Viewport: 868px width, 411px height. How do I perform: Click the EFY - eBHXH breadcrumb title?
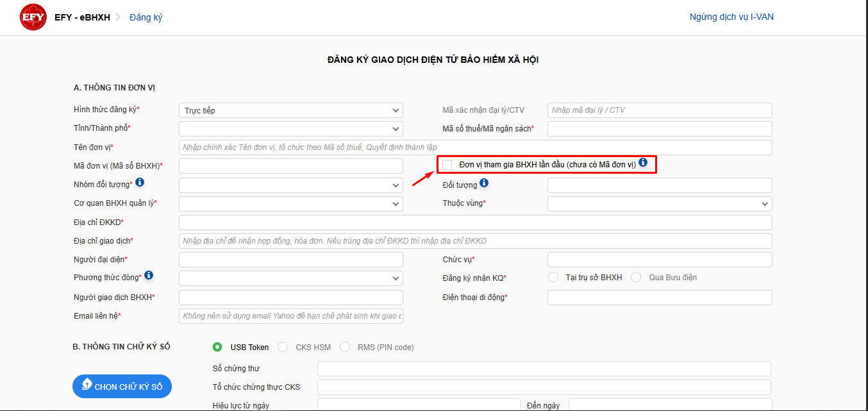click(83, 17)
